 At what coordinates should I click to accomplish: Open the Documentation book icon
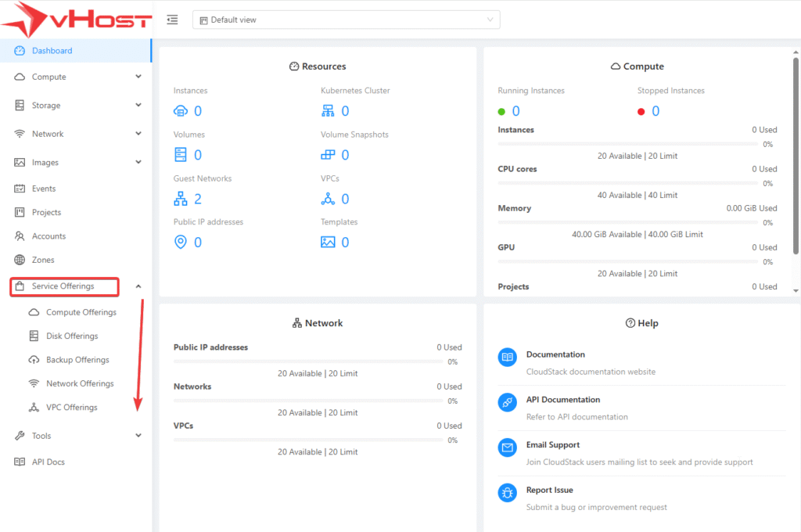(508, 358)
